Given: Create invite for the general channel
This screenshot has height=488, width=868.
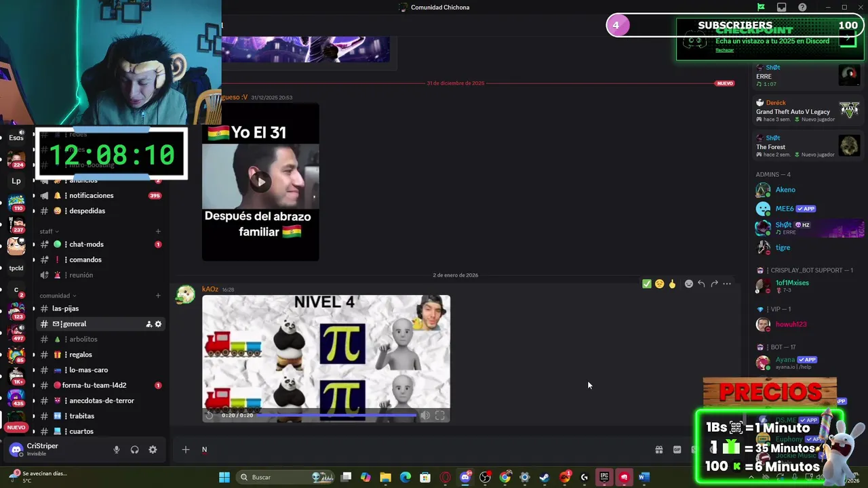Looking at the screenshot, I should click(x=149, y=324).
